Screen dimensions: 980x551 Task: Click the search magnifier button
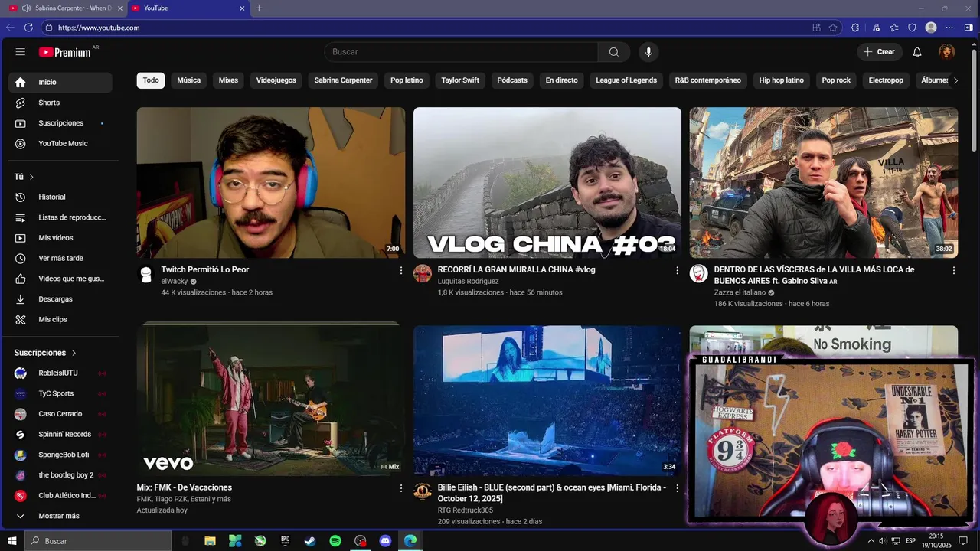[614, 52]
